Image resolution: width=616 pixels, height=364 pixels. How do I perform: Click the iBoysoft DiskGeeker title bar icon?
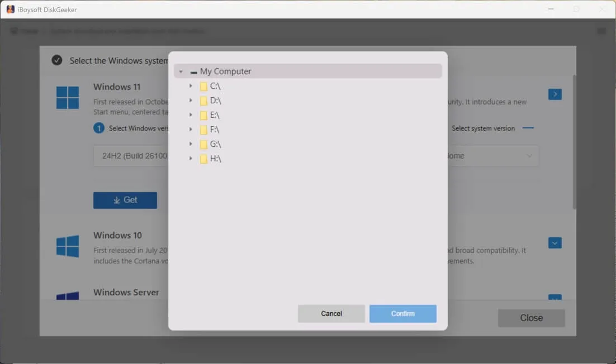pos(10,9)
